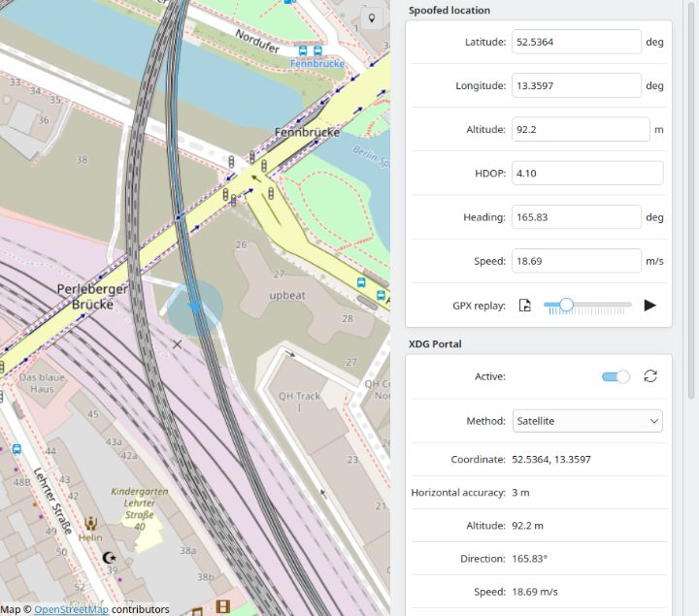
Task: Click the side panel vertical scrollbar
Action: click(x=691, y=201)
